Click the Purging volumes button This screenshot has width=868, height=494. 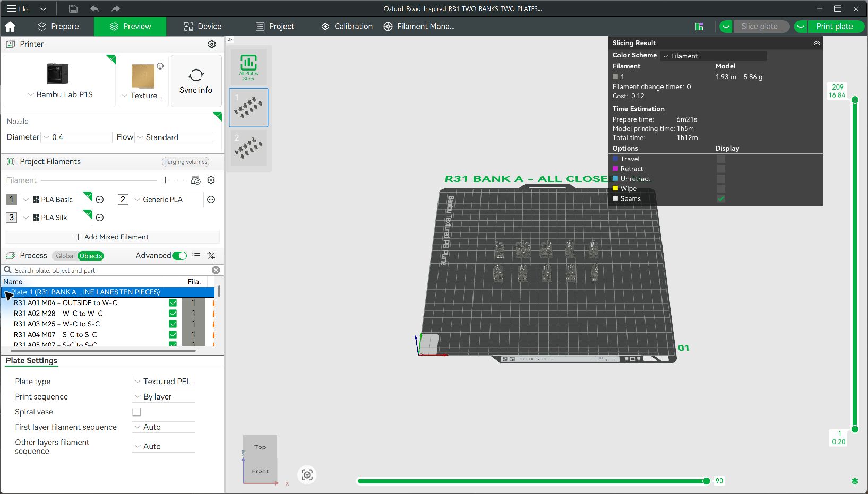tap(186, 162)
